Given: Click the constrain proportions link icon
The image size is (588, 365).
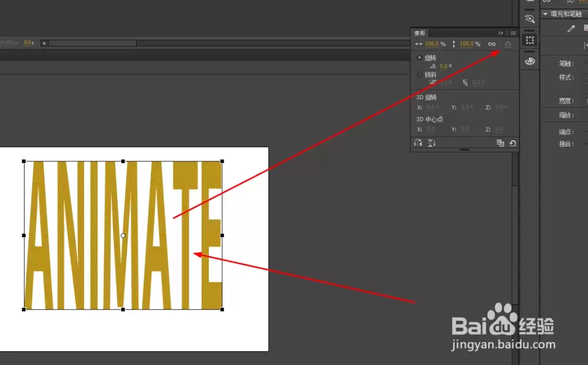Looking at the screenshot, I should [x=492, y=44].
